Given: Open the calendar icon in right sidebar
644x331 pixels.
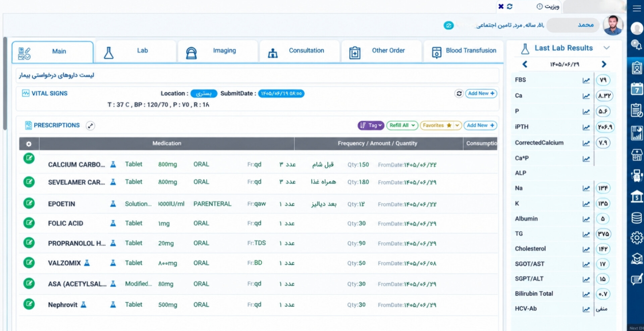Looking at the screenshot, I should [636, 89].
